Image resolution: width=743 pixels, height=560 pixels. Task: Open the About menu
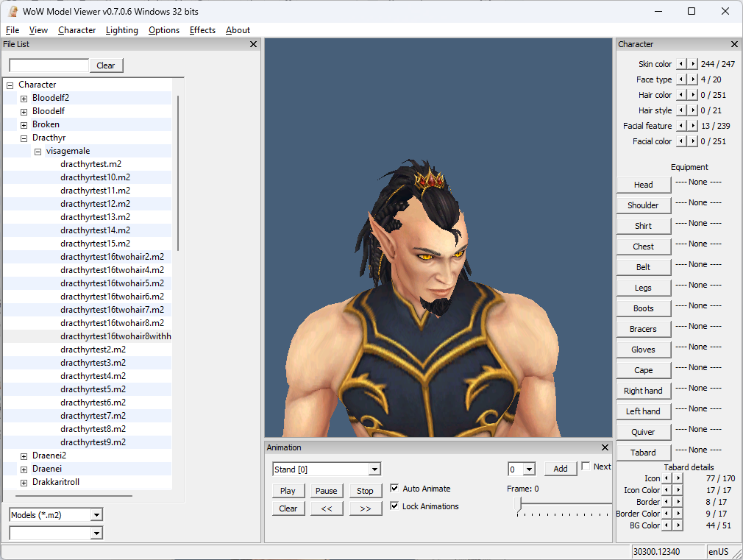(x=238, y=30)
